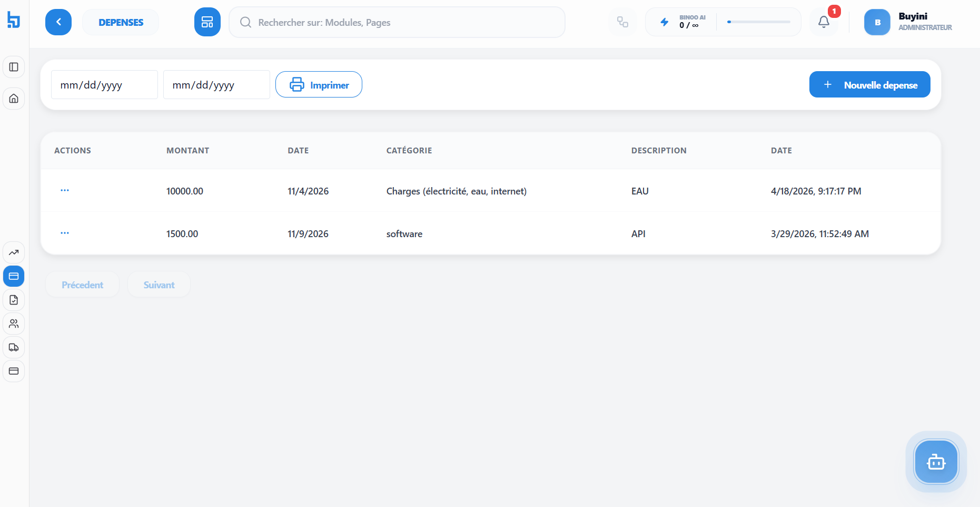Screen dimensions: 980x507
Task: Click the printer icon in Imprimer
Action: click(297, 84)
